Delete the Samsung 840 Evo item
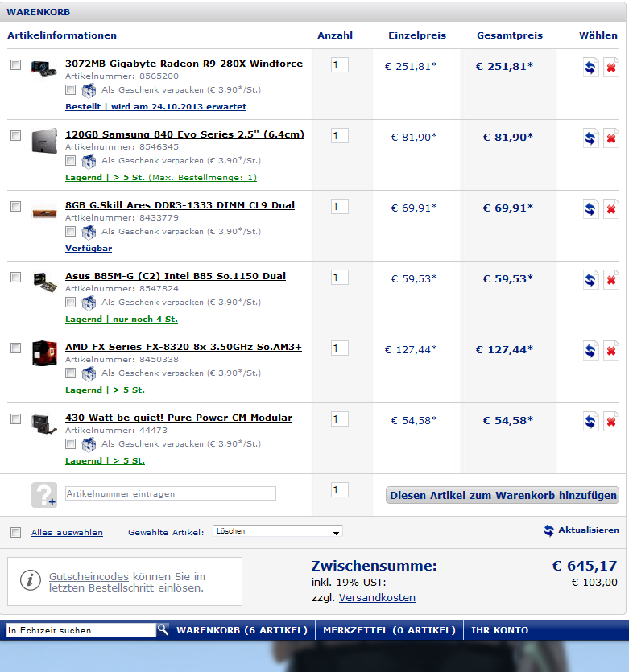 pyautogui.click(x=611, y=138)
